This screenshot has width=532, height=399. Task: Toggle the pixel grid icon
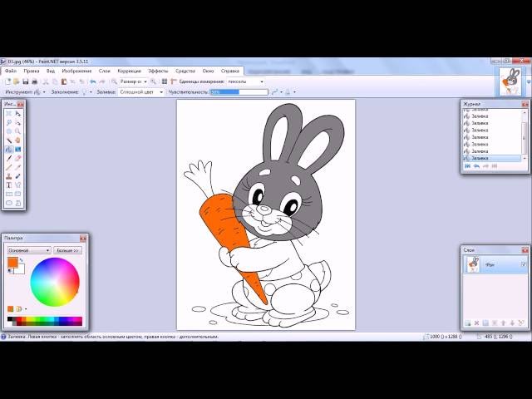[x=165, y=81]
